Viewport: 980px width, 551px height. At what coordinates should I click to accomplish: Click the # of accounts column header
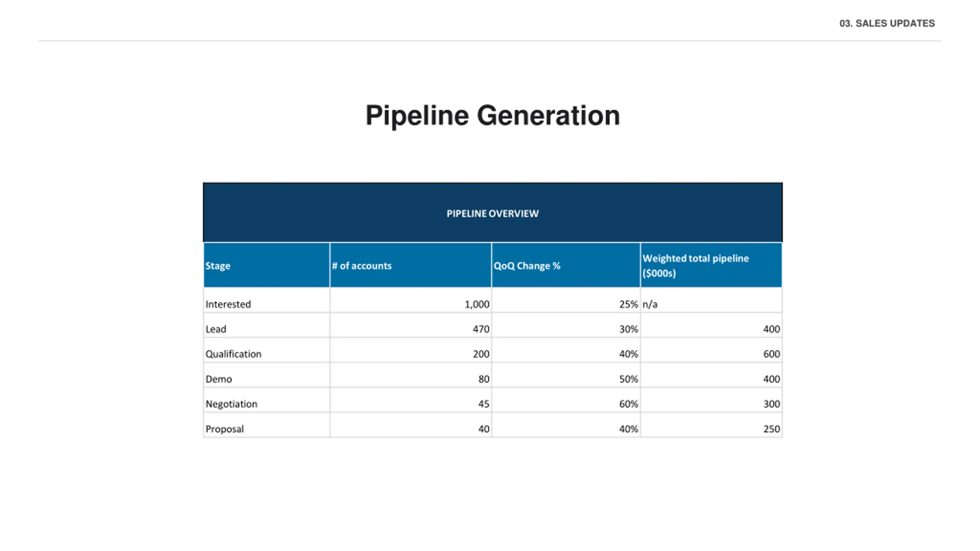[x=361, y=266]
